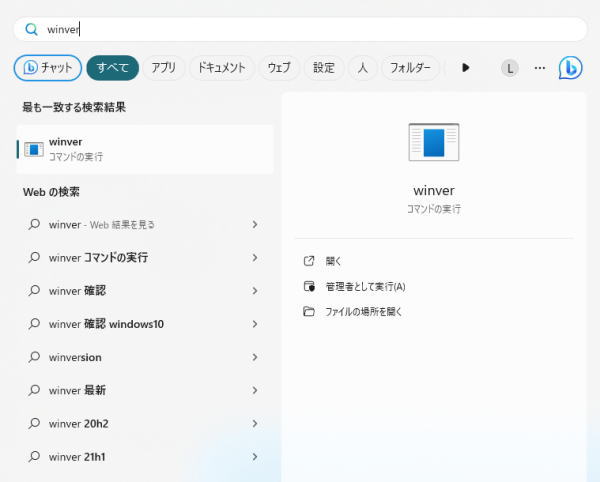Expand chevron for winver 21h1 suggestion
The width and height of the screenshot is (600, 482).
[x=255, y=457]
